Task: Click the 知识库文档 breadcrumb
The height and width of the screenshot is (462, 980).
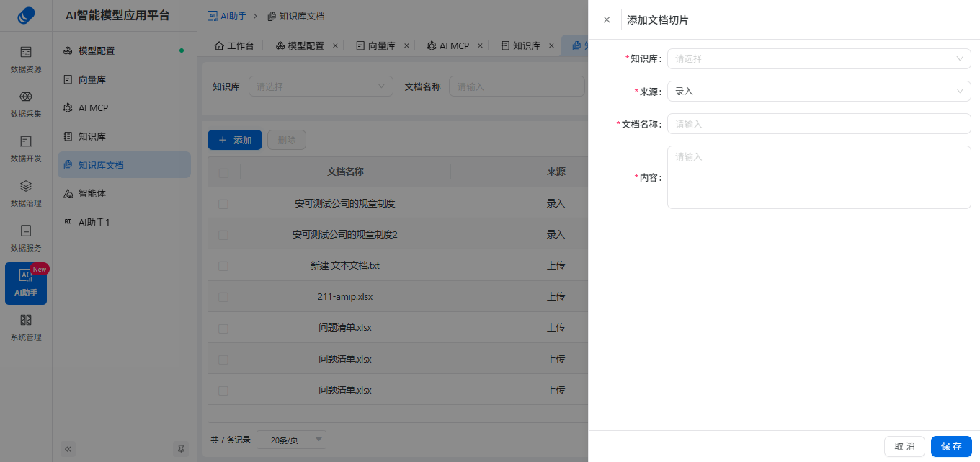Action: tap(295, 15)
